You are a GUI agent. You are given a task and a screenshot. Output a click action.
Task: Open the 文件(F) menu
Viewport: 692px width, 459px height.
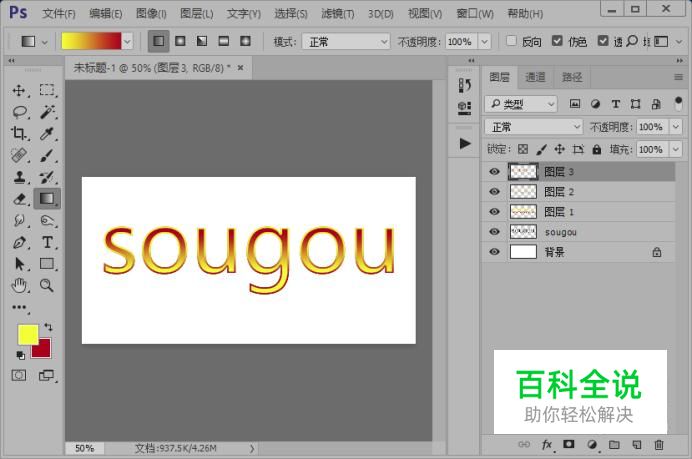(59, 14)
